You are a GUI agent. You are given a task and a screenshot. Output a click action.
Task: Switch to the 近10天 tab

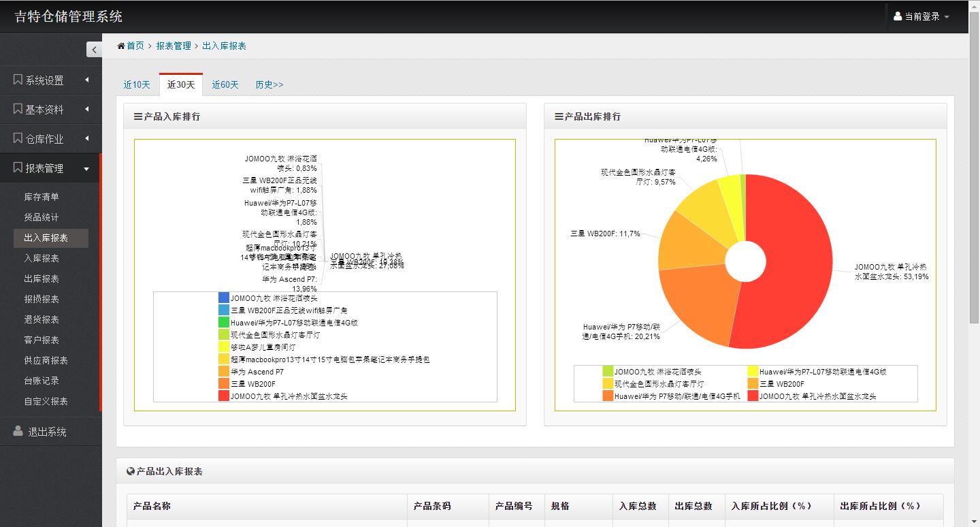pyautogui.click(x=137, y=85)
